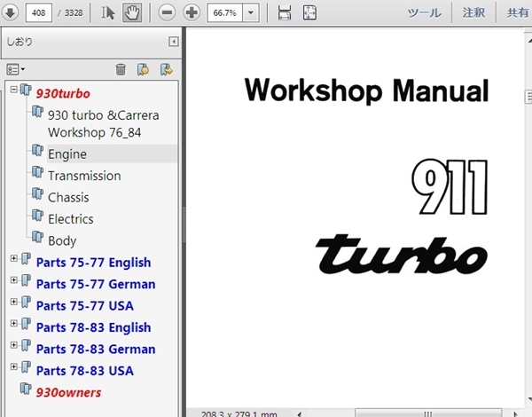
Task: Delete selected bookmark with trash icon
Action: [x=121, y=69]
